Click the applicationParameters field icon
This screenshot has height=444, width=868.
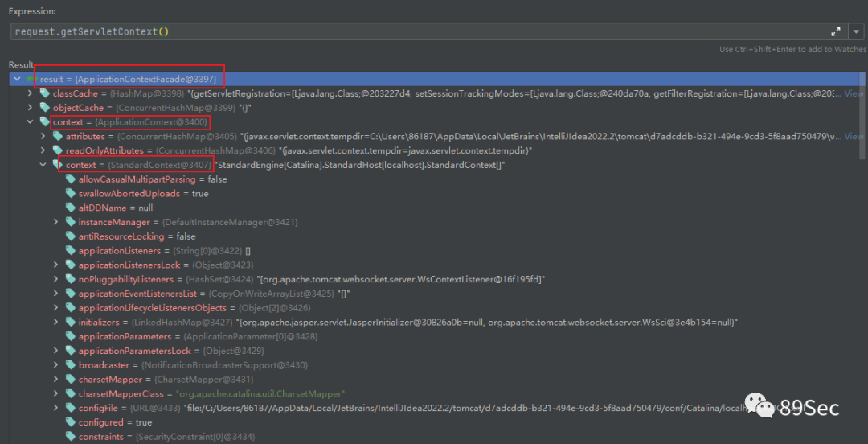(70, 336)
